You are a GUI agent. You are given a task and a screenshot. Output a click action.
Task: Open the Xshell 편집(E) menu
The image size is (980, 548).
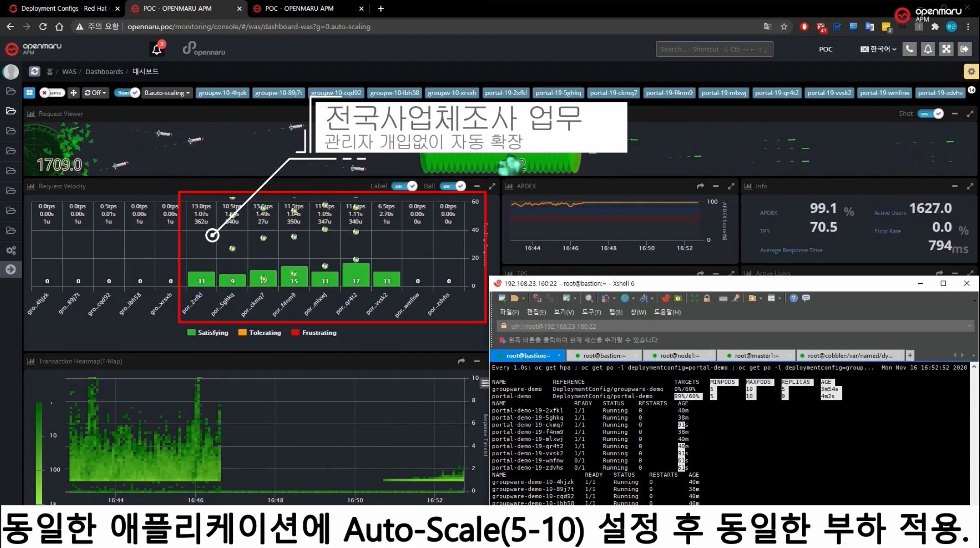[536, 312]
